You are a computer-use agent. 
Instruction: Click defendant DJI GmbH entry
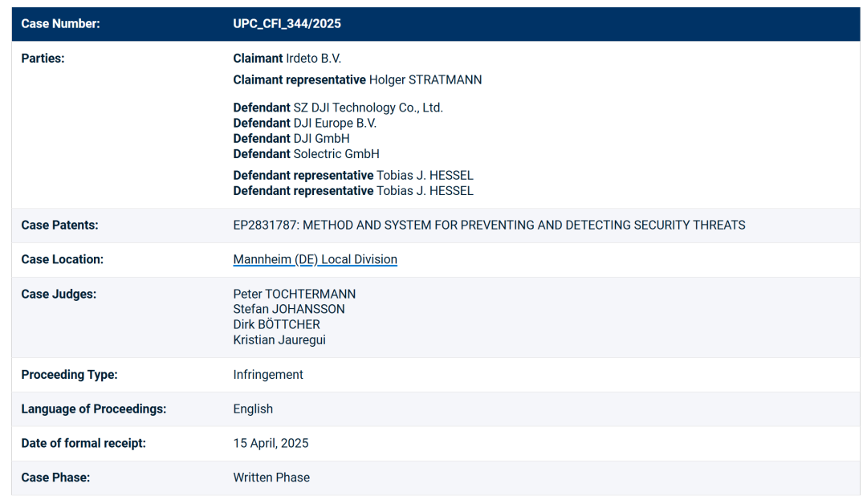321,138
